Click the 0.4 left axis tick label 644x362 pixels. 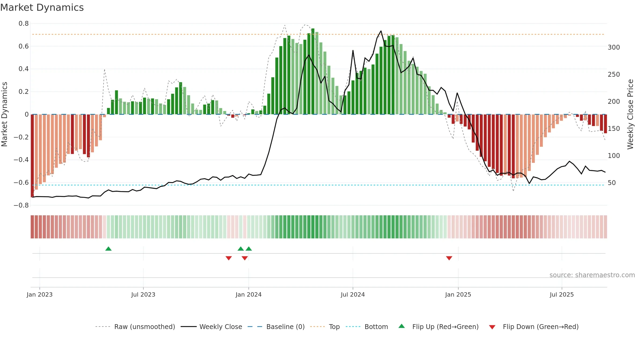[24, 69]
